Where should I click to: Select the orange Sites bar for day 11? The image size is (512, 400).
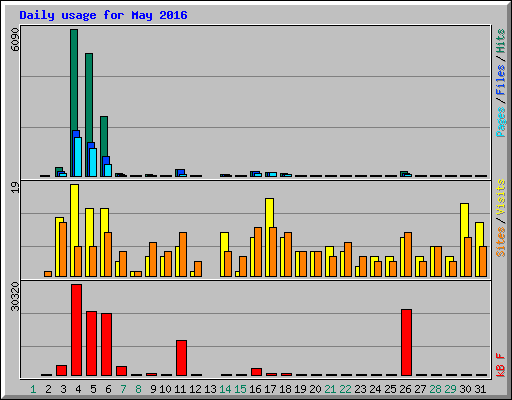(183, 254)
